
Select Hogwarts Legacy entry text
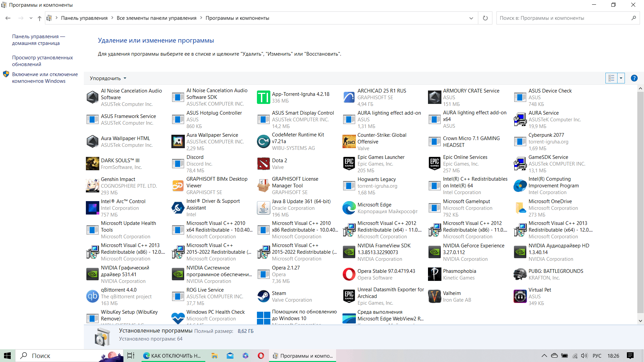376,179
